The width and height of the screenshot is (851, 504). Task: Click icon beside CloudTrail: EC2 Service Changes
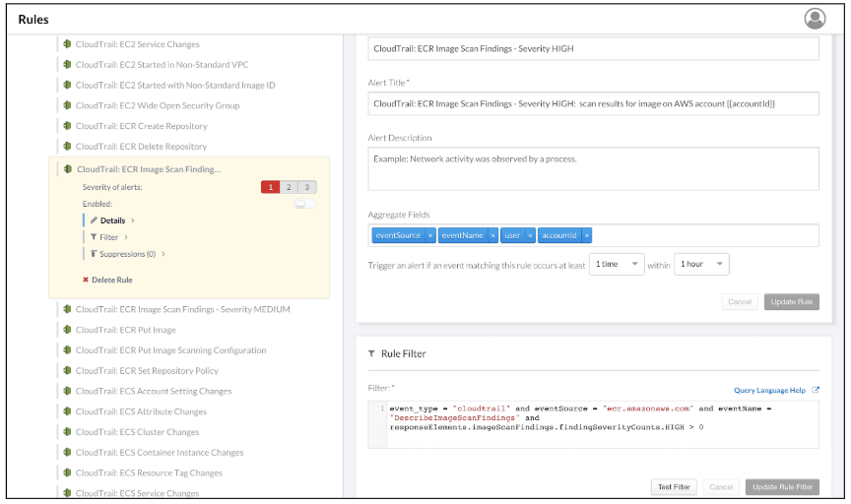[67, 44]
